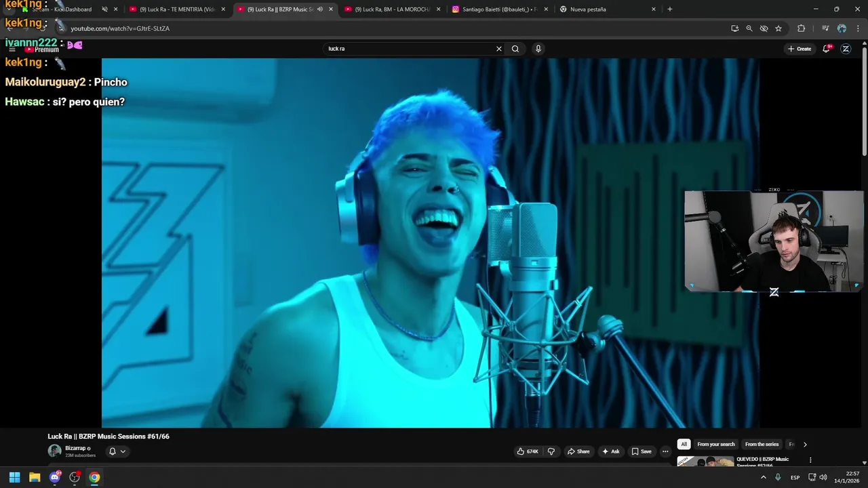Select the 'All' filter chip
The width and height of the screenshot is (868, 488).
684,445
